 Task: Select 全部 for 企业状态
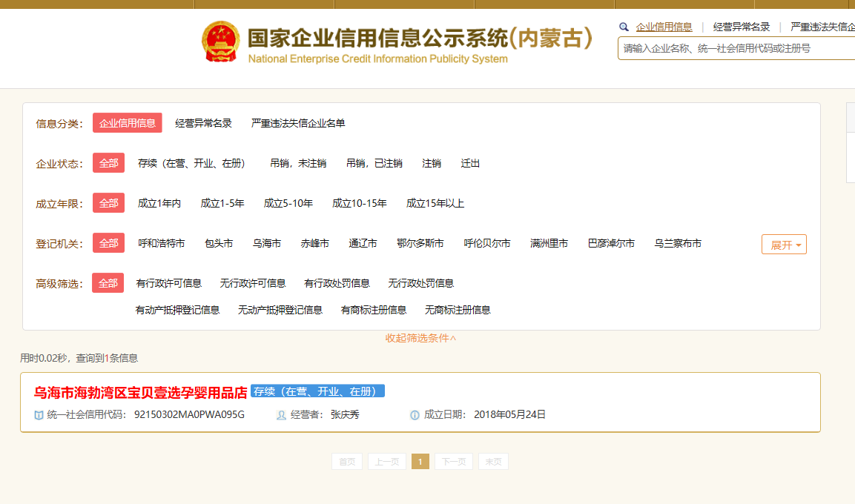(x=108, y=163)
